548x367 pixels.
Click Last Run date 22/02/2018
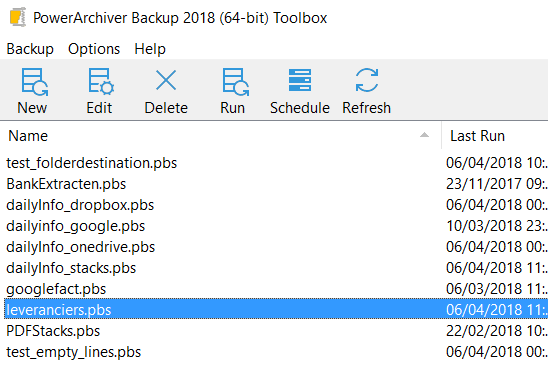coord(497,331)
